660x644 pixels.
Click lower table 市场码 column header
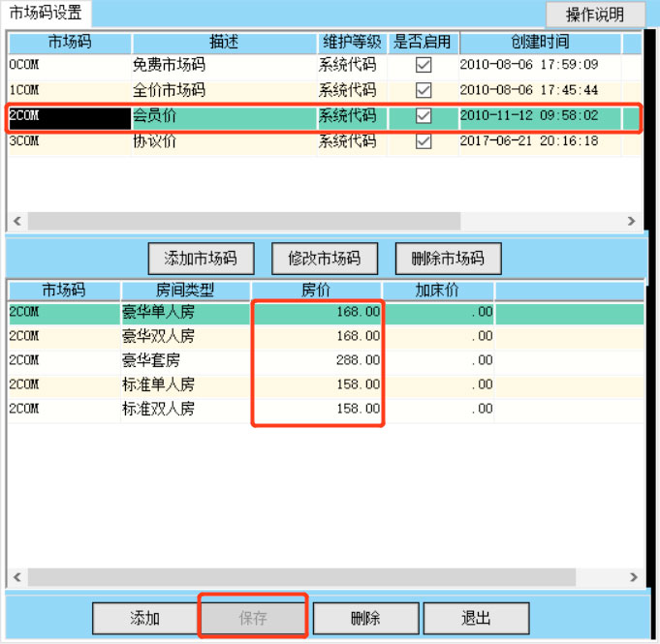point(64,290)
